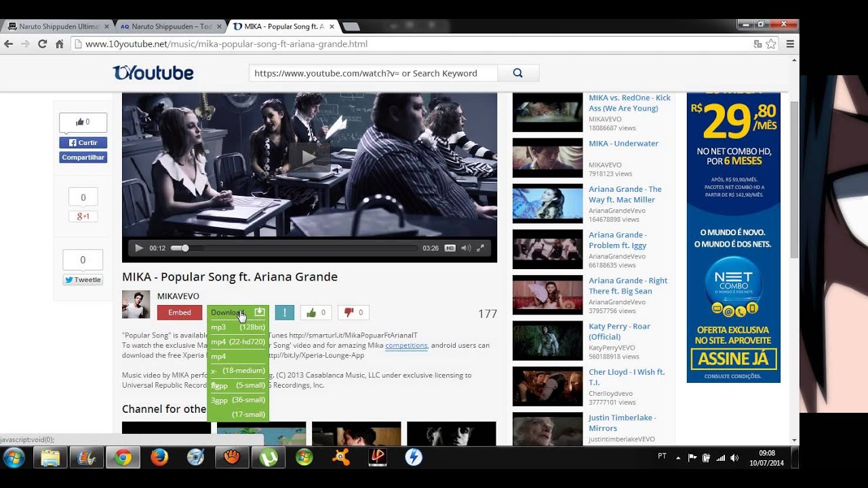The height and width of the screenshot is (488, 868).
Task: Go back with the browser back arrow
Action: [x=9, y=44]
